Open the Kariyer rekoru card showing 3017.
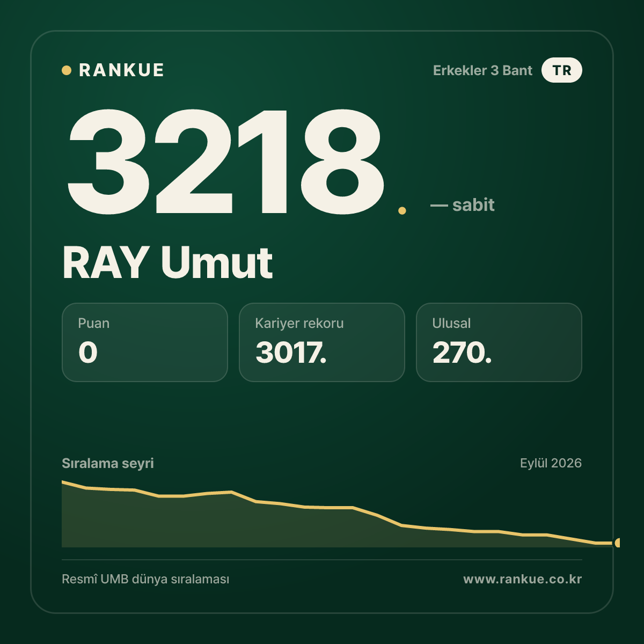This screenshot has width=644, height=644. click(x=322, y=342)
